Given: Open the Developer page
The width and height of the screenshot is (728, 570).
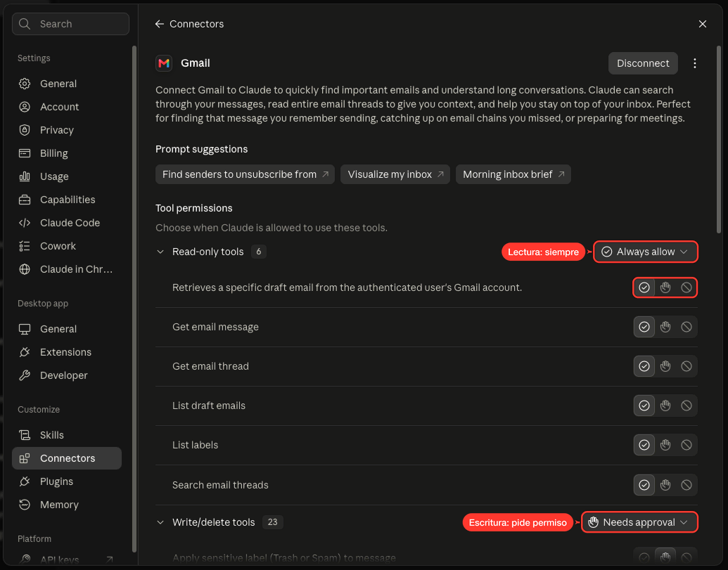Looking at the screenshot, I should click(x=67, y=376).
